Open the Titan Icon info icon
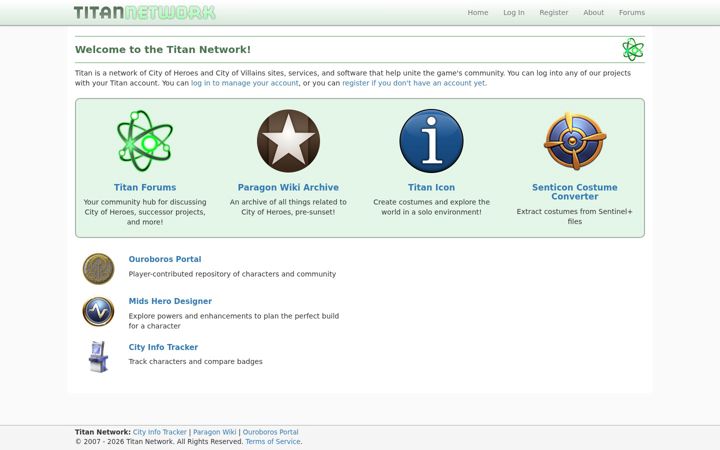The image size is (720, 450). coord(431,141)
